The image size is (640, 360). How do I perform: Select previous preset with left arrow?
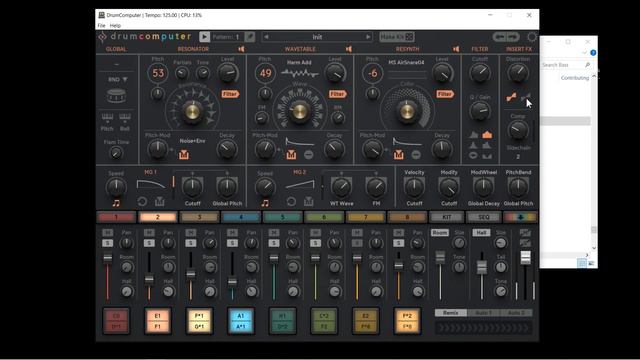pos(266,37)
